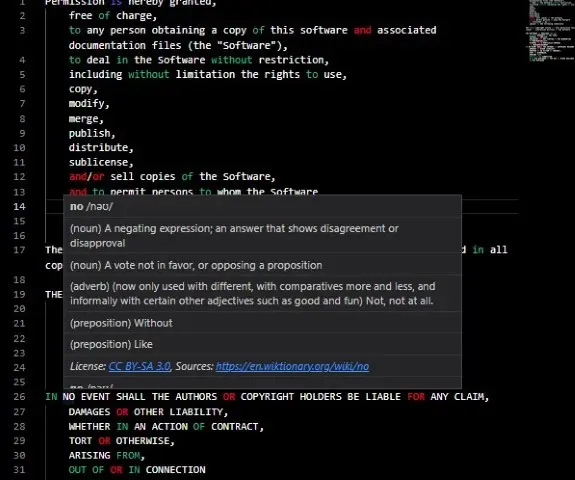The image size is (575, 480).
Task: Click the word NO in line 26
Action: [x=69, y=397]
